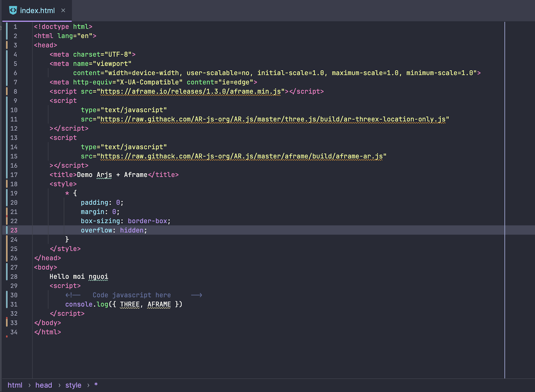Select the style breadcrumb in the path bar
Screen dimensions: 535x392
click(73, 385)
